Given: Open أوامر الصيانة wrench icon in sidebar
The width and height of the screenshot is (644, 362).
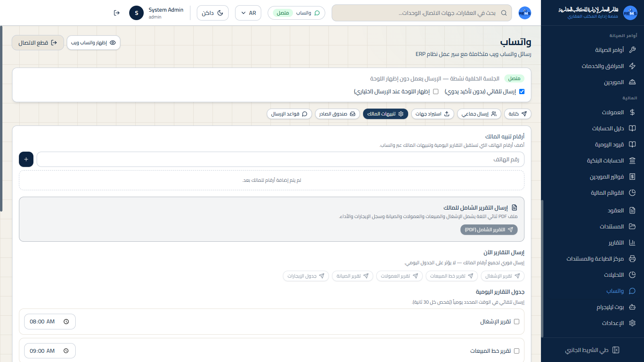Looking at the screenshot, I should point(632,50).
